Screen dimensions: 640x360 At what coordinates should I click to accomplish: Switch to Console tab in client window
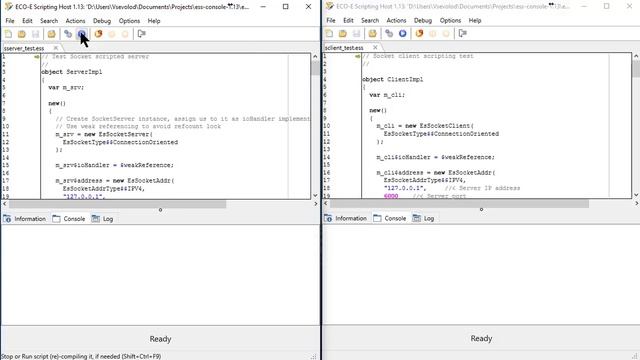coord(390,218)
